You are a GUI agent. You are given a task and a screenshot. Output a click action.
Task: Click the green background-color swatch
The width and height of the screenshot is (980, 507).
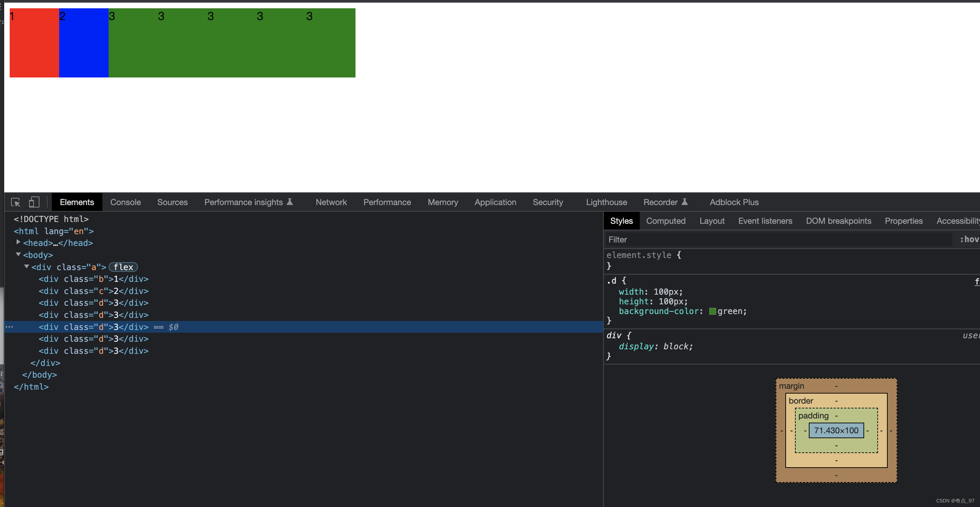pyautogui.click(x=713, y=311)
